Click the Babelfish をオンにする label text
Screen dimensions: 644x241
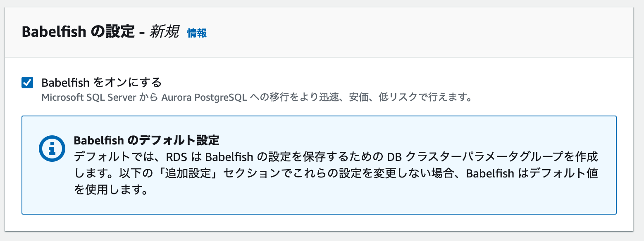point(102,83)
